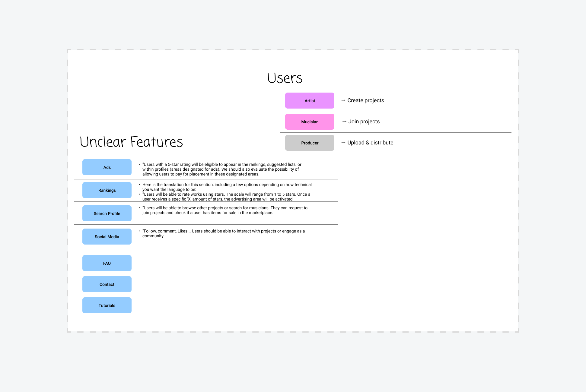Image resolution: width=586 pixels, height=392 pixels.
Task: Select the Tutorials box
Action: coord(107,305)
